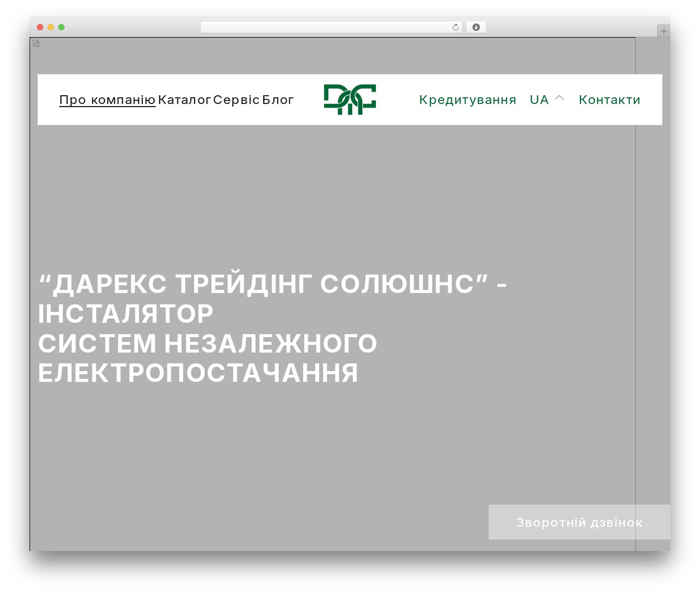Open the Каталог menu item
Viewport: 700px width, 593px height.
pos(184,100)
